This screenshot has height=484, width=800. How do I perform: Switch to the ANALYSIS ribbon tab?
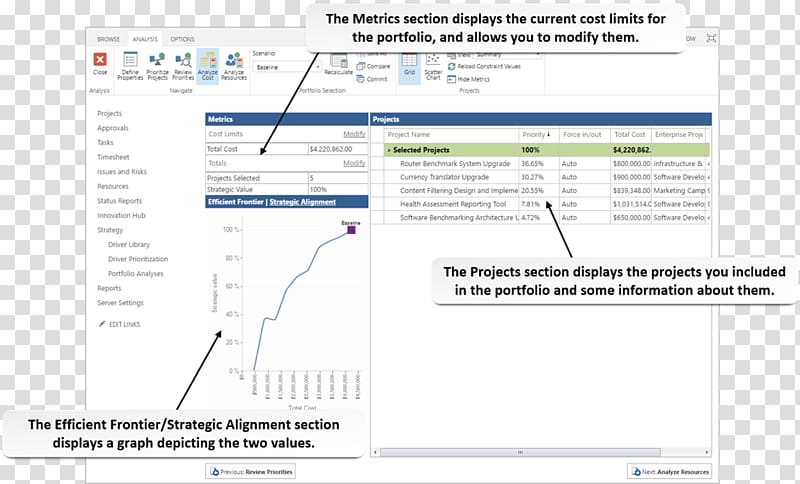[x=145, y=39]
